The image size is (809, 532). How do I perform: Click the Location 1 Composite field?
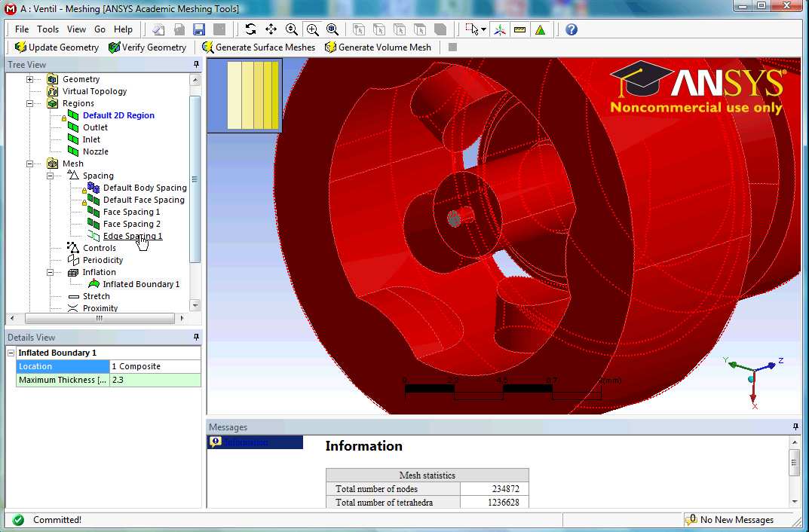pos(155,366)
